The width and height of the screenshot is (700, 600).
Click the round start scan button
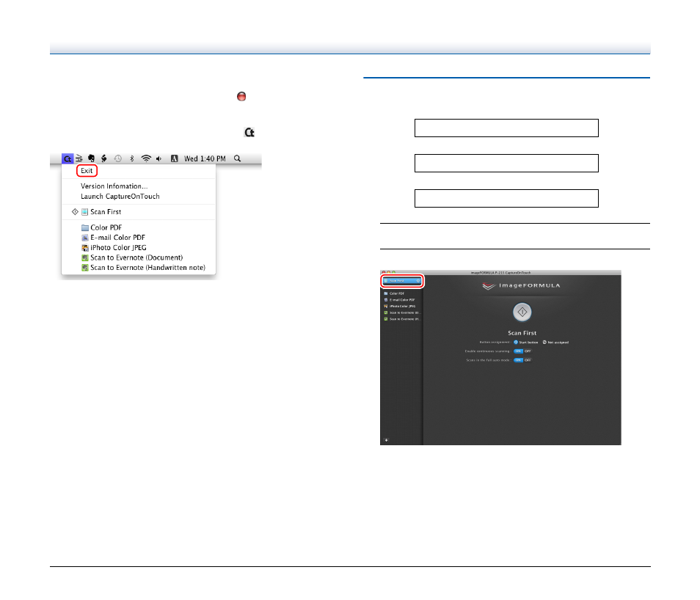click(522, 312)
